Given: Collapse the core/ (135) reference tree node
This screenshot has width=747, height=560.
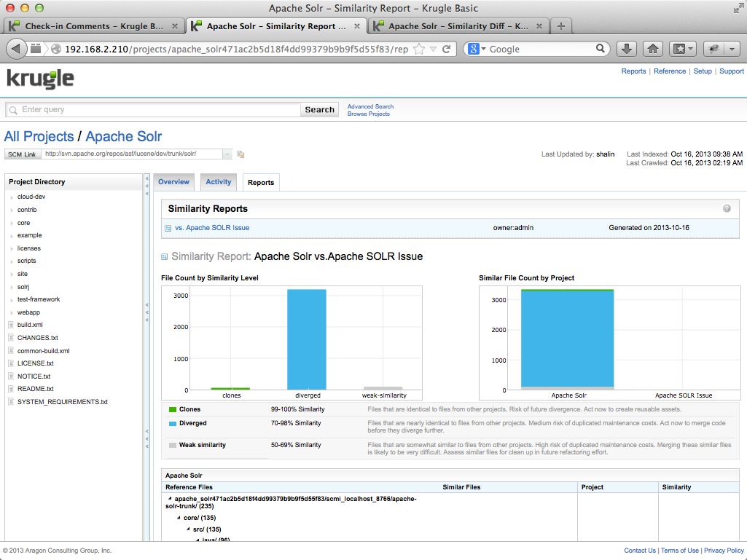Looking at the screenshot, I should (179, 518).
